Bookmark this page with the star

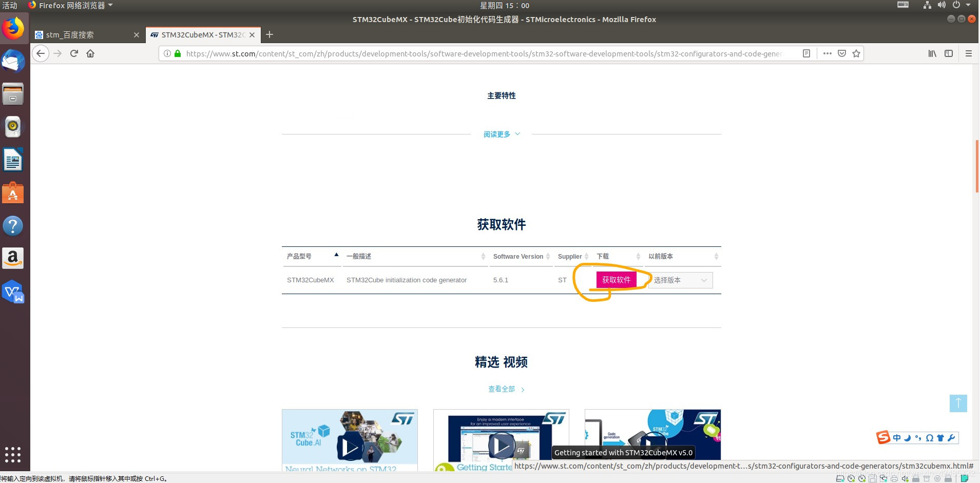[x=856, y=53]
